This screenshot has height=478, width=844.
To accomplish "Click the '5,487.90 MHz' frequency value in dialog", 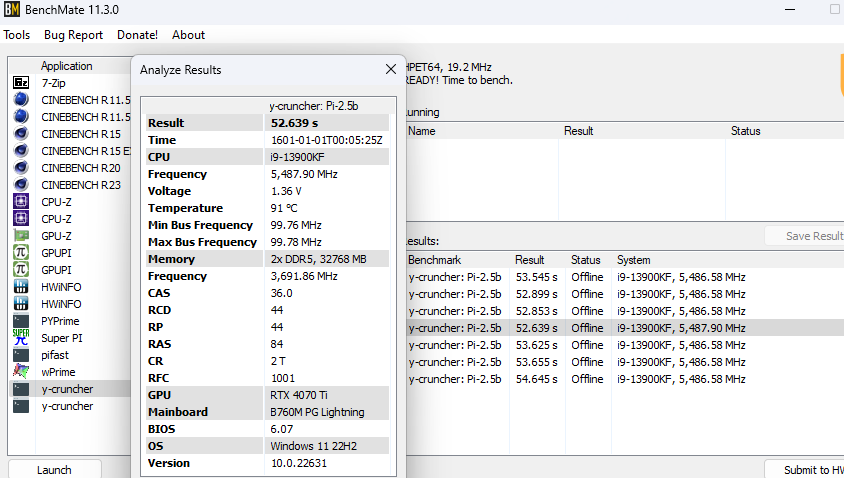I will pyautogui.click(x=304, y=174).
